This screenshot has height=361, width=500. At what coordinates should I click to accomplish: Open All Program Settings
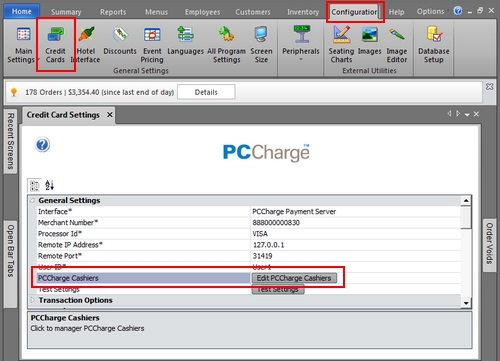point(226,45)
